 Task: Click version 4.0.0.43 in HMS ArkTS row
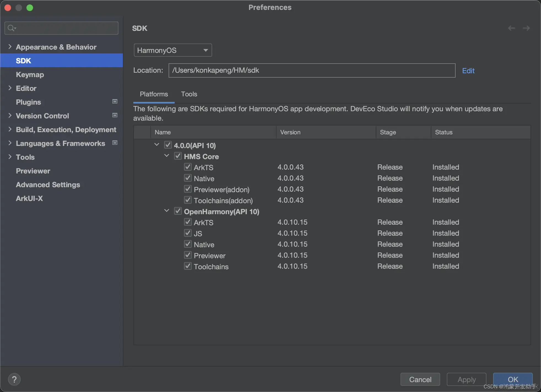point(290,167)
